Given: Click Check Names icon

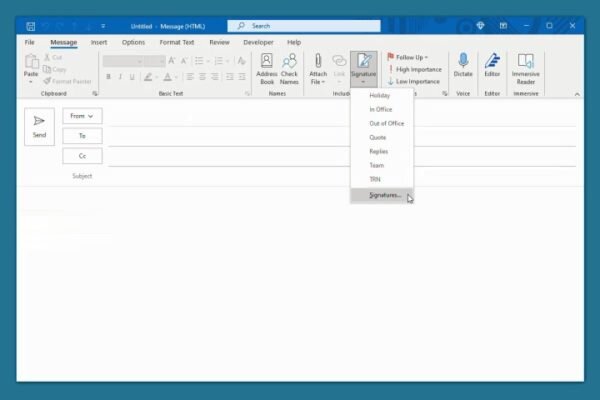Looking at the screenshot, I should (289, 69).
